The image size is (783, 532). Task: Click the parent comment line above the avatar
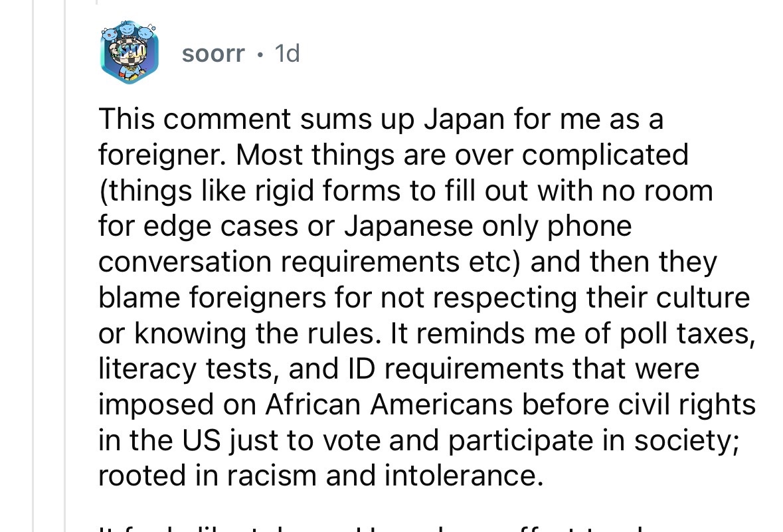point(97,3)
